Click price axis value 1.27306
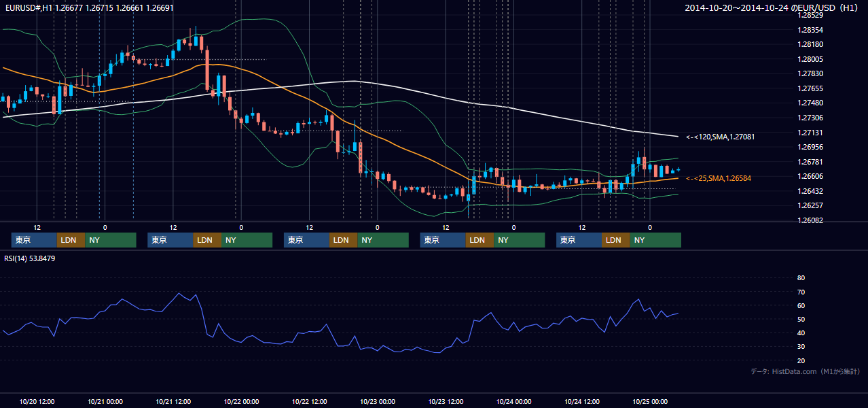868x408 pixels. point(810,118)
